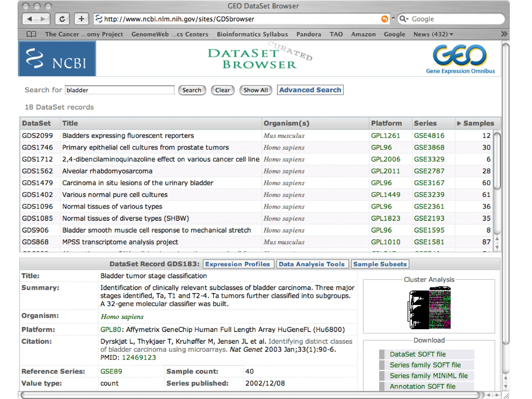Sort by the Samples column header arrow

459,123
